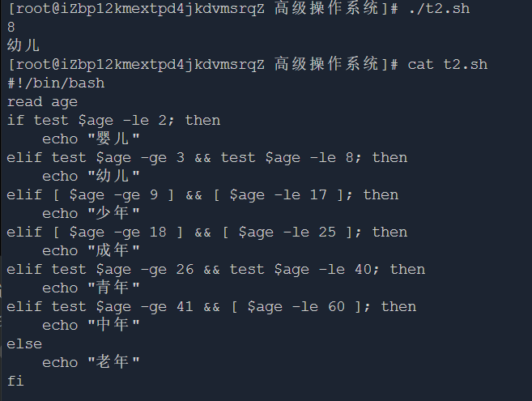This screenshot has width=532, height=401.
Task: Click the "./t2.sh" command on the first line
Action: [x=439, y=8]
